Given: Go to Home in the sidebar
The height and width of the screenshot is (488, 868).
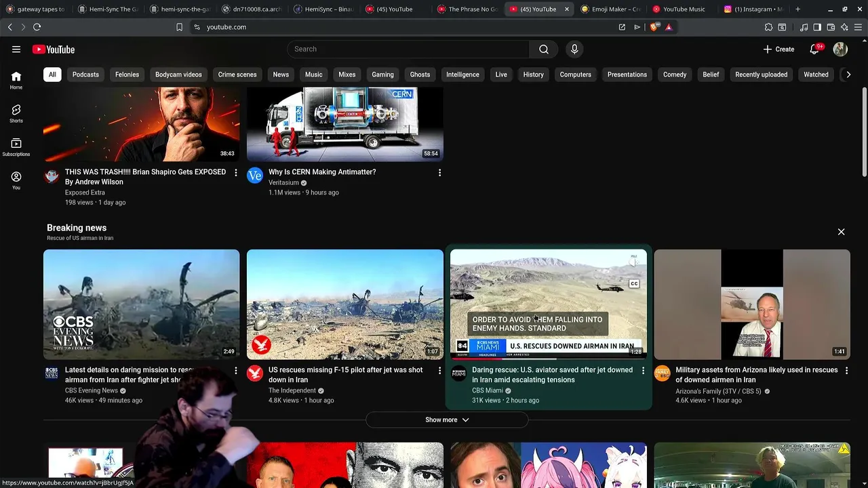Looking at the screenshot, I should 16,80.
